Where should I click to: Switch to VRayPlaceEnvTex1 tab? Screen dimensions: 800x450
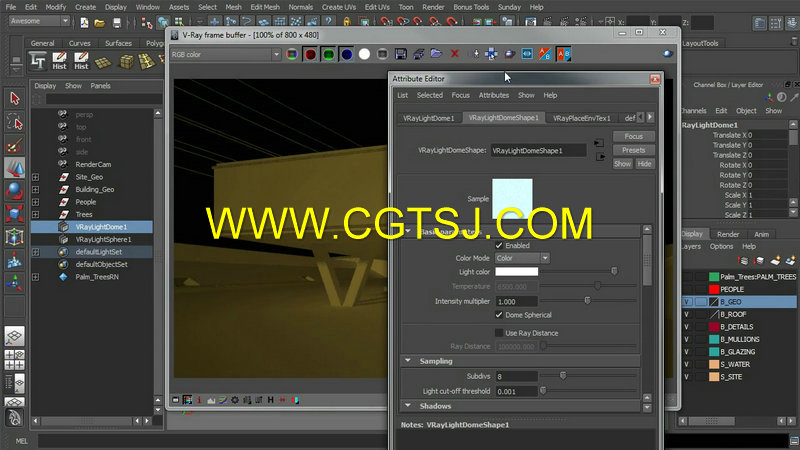click(581, 118)
